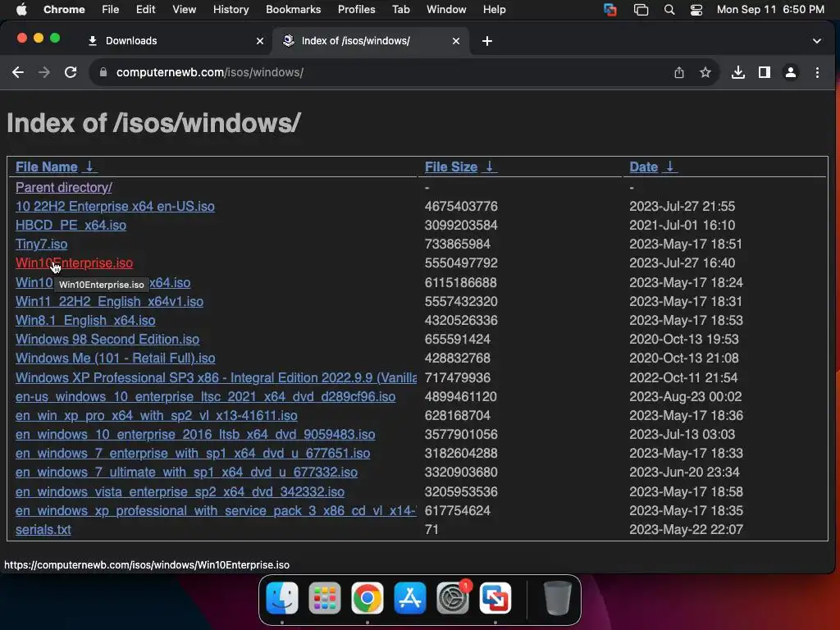This screenshot has height=630, width=840.
Task: Open the Profiles menu
Action: (356, 9)
